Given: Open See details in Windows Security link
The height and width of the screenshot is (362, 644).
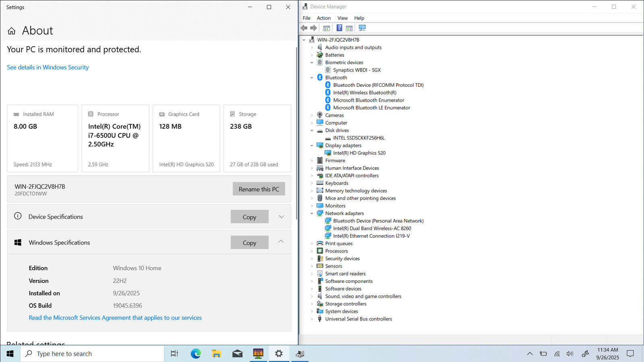Looking at the screenshot, I should coord(48,67).
